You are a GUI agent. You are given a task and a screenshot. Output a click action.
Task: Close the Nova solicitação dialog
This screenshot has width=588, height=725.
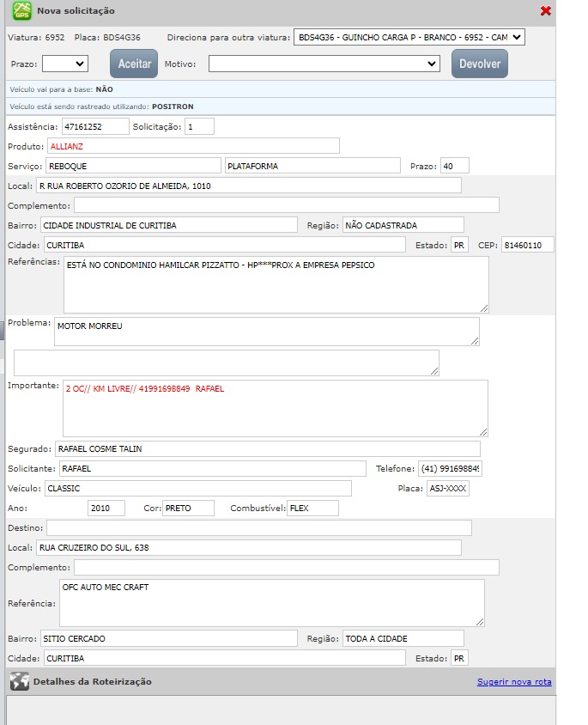tap(546, 11)
